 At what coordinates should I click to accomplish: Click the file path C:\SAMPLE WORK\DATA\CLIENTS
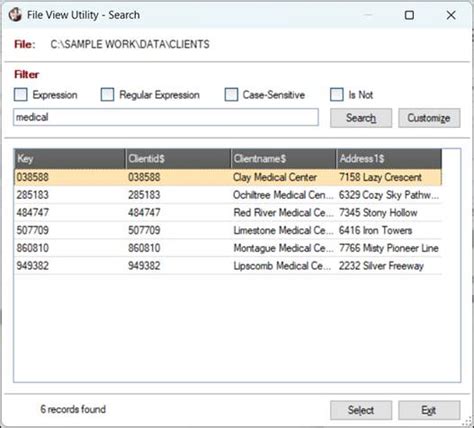pos(130,44)
